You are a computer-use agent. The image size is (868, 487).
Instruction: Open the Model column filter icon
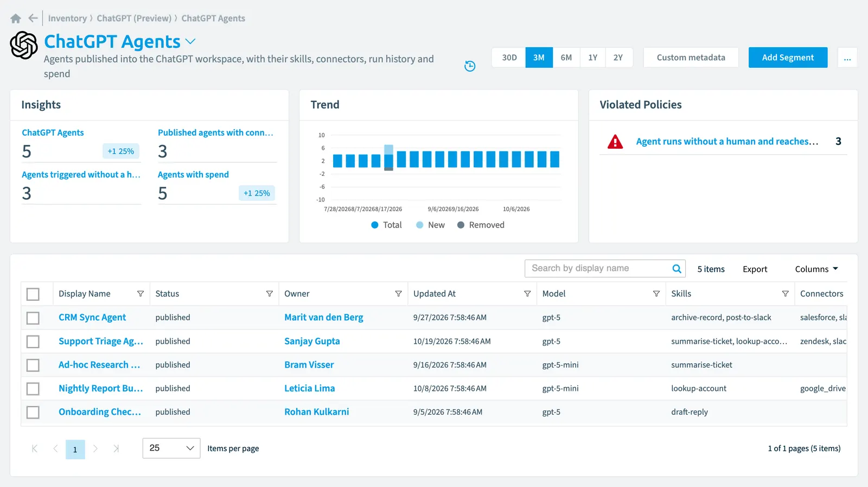pyautogui.click(x=656, y=294)
